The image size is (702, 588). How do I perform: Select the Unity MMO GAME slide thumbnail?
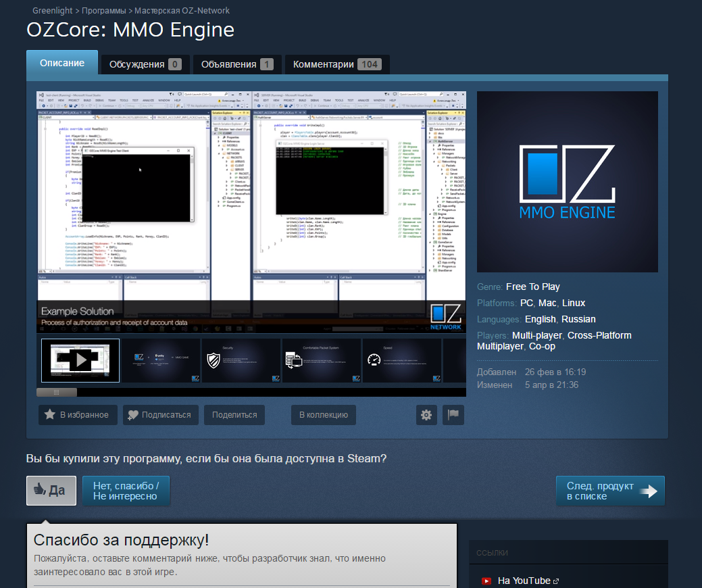[x=161, y=360]
